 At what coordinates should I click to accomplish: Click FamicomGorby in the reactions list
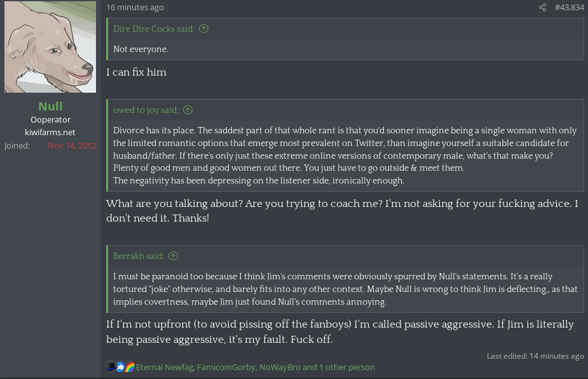coord(226,367)
